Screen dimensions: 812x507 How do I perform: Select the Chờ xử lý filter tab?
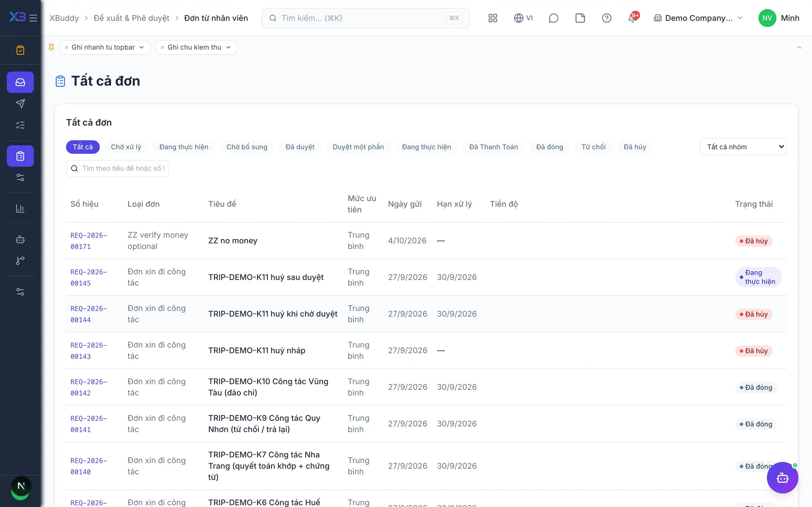(126, 147)
